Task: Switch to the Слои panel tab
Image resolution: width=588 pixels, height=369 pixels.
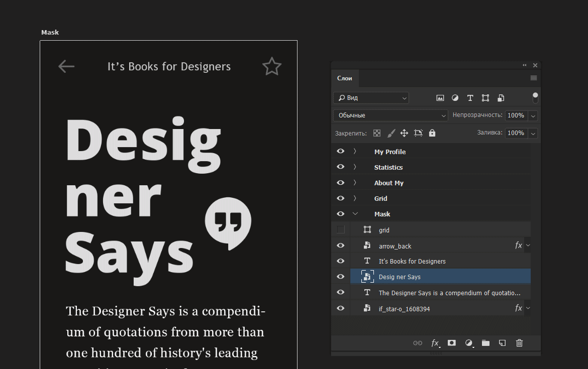Action: tap(345, 78)
